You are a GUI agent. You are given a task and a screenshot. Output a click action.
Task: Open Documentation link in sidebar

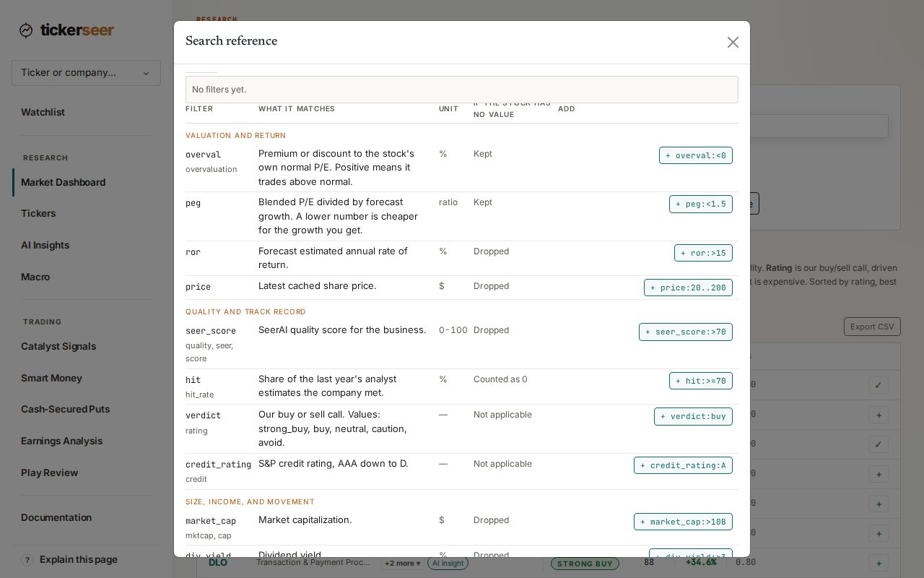tap(56, 517)
